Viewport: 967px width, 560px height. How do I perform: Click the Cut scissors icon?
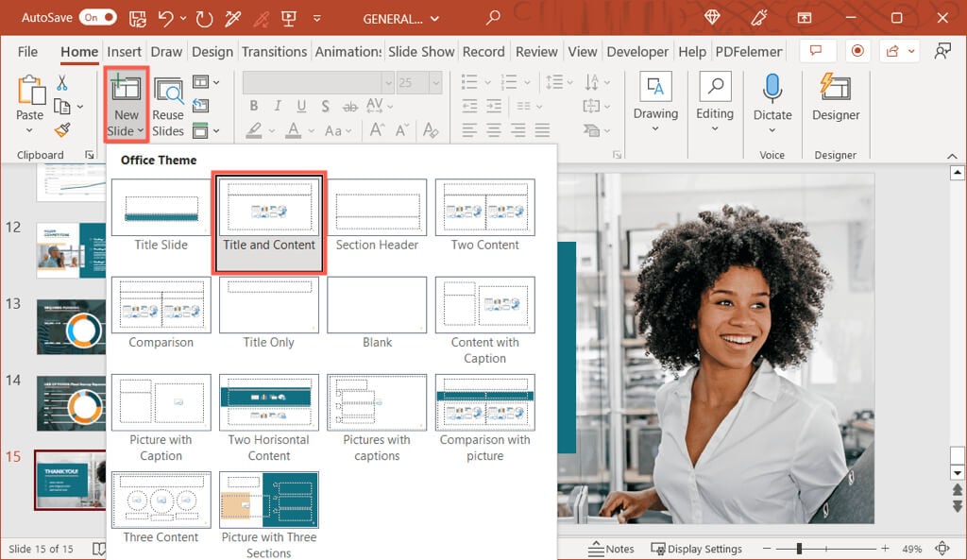click(x=62, y=83)
